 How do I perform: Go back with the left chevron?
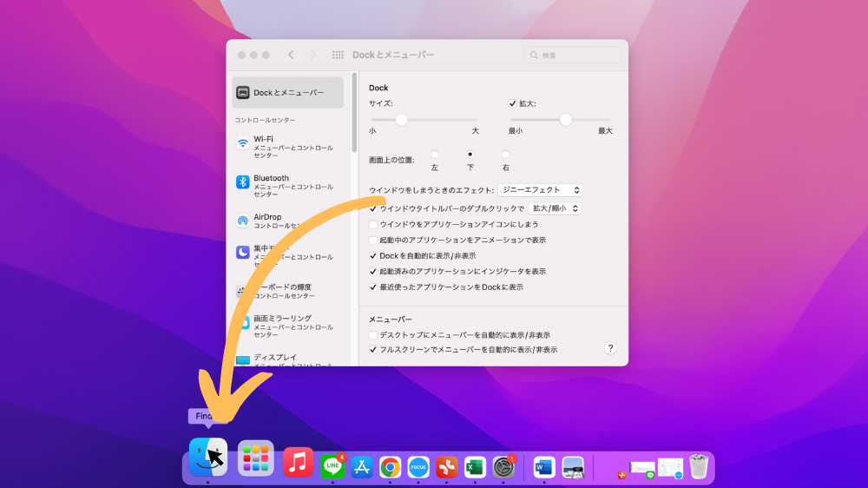pos(291,55)
